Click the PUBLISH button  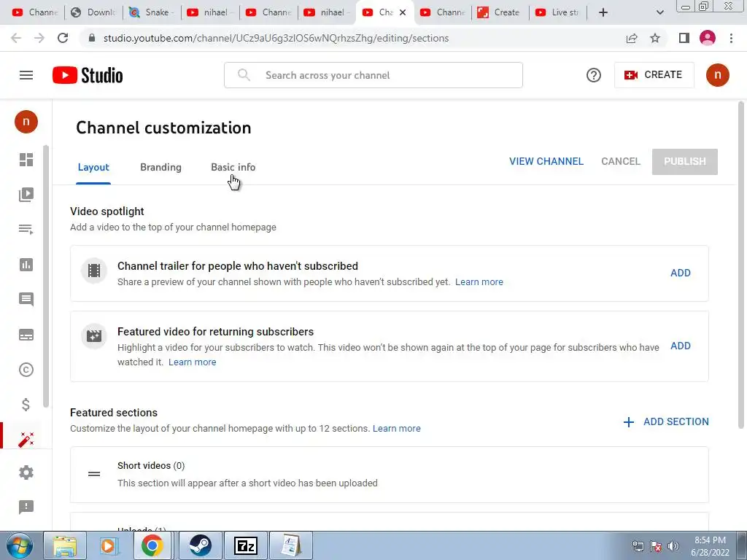point(684,161)
